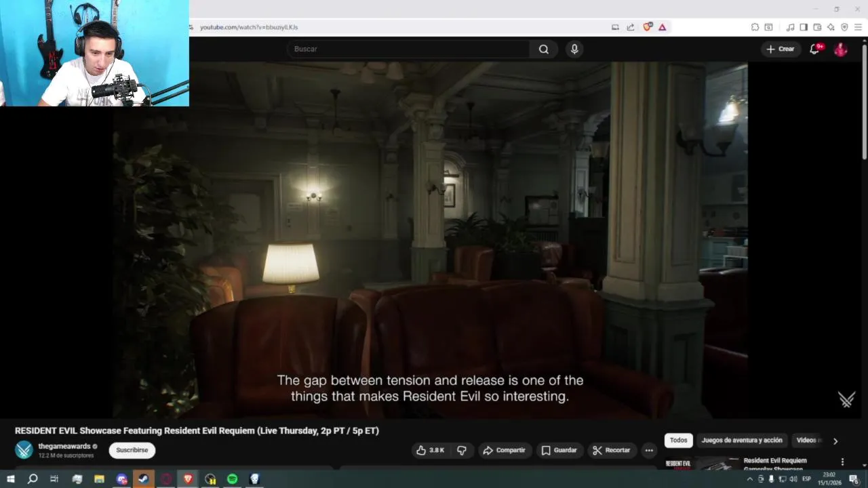Open Spotify from the taskbar
This screenshot has height=488, width=868.
click(x=232, y=479)
